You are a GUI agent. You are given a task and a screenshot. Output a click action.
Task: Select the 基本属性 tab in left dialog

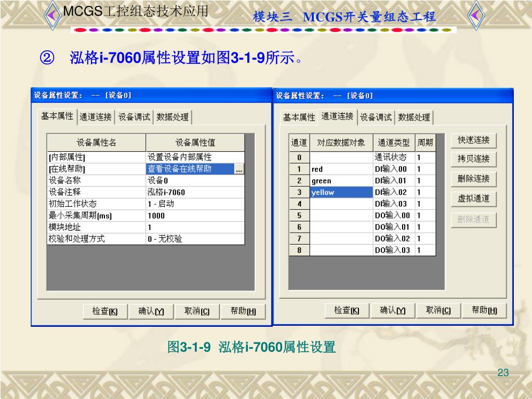(57, 116)
